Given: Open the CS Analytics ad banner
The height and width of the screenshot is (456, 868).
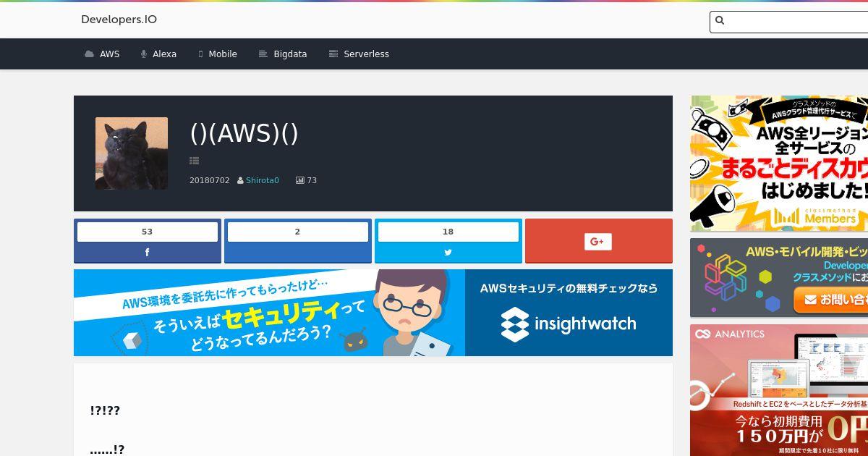Looking at the screenshot, I should (779, 390).
